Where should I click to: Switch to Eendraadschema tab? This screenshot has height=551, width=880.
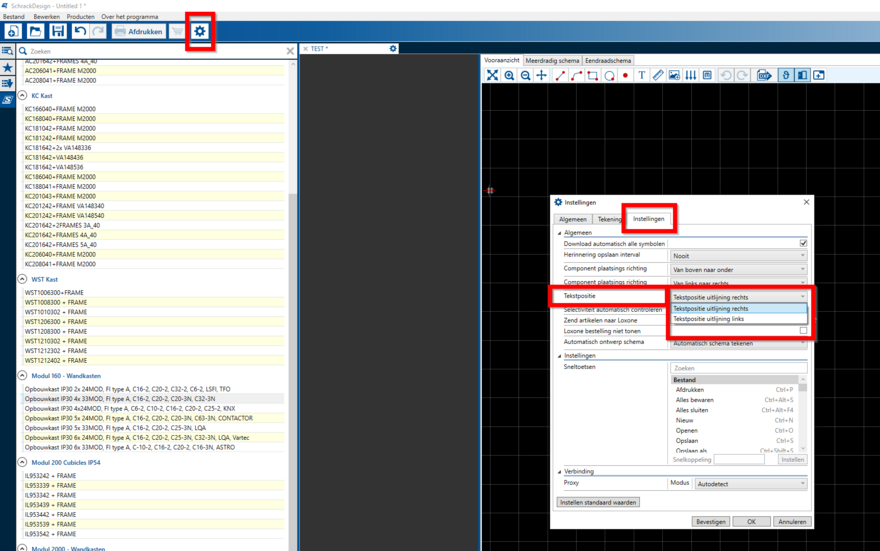tap(608, 61)
